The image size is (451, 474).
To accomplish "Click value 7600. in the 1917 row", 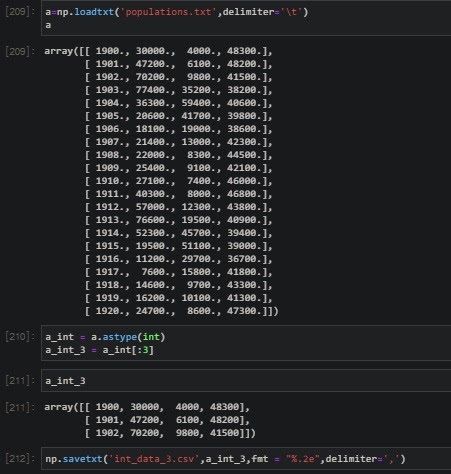I will (156, 272).
